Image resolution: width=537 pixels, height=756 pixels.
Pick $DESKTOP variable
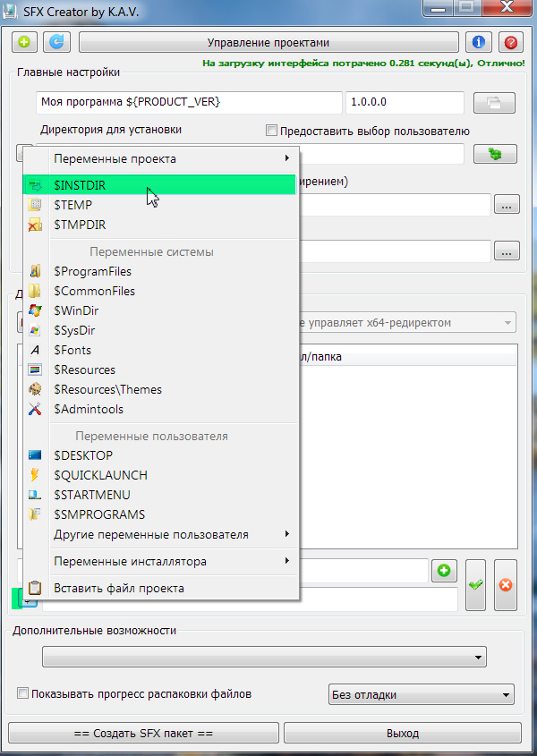click(161, 455)
